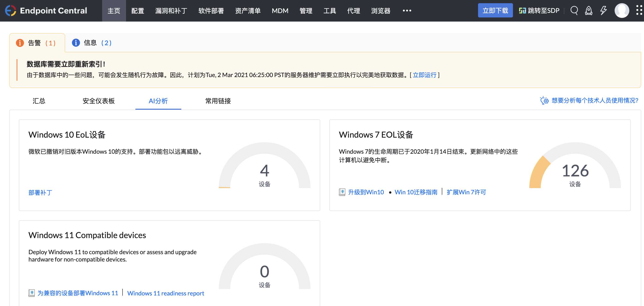Viewport: 644px width, 306px height.
Task: Switch to the 常用链接 tab
Action: point(218,101)
